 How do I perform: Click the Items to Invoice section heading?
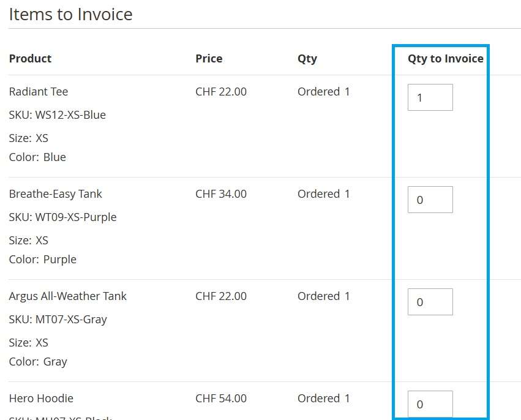point(70,14)
